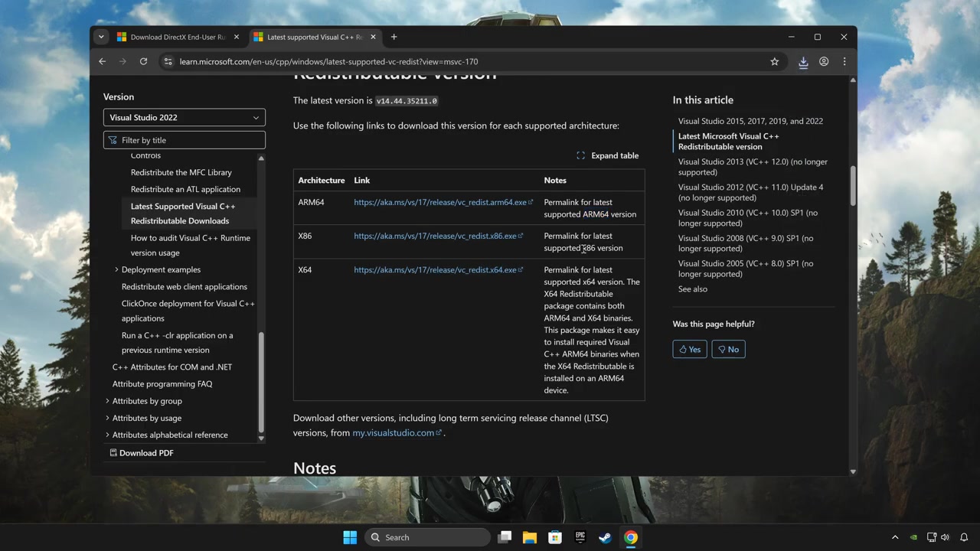Select the Latest supported Visual C++ tab
The image size is (980, 551).
tap(315, 37)
